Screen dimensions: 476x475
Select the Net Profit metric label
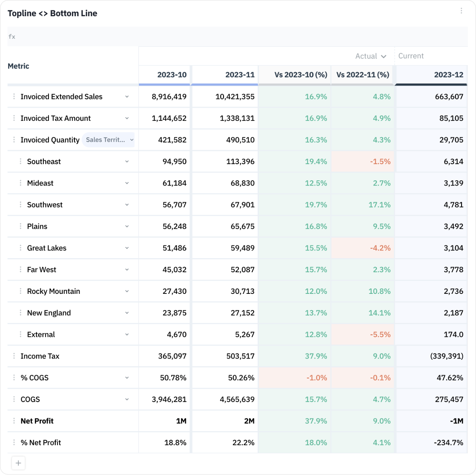tap(37, 421)
